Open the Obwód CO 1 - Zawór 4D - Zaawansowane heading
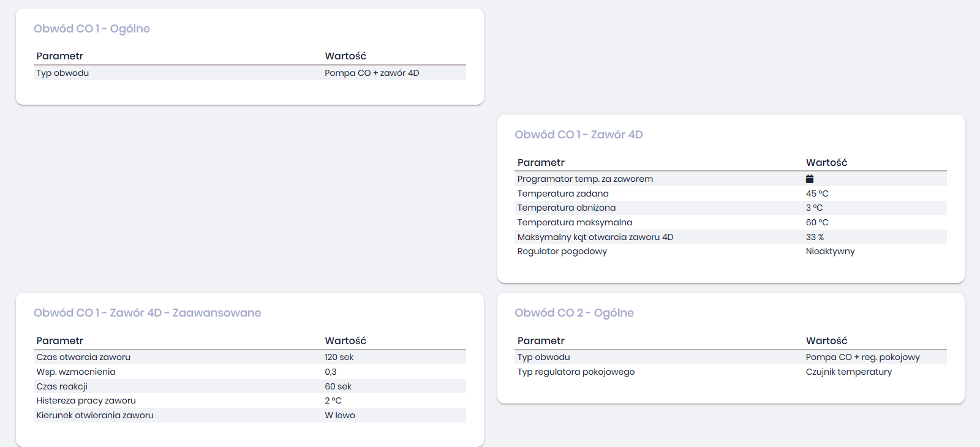This screenshot has width=980, height=447. click(147, 313)
